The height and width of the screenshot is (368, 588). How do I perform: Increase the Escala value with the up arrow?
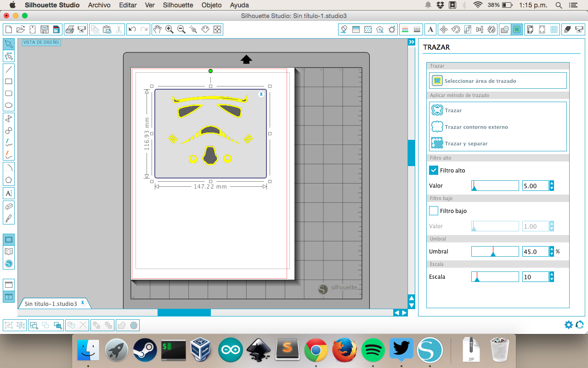(x=552, y=274)
